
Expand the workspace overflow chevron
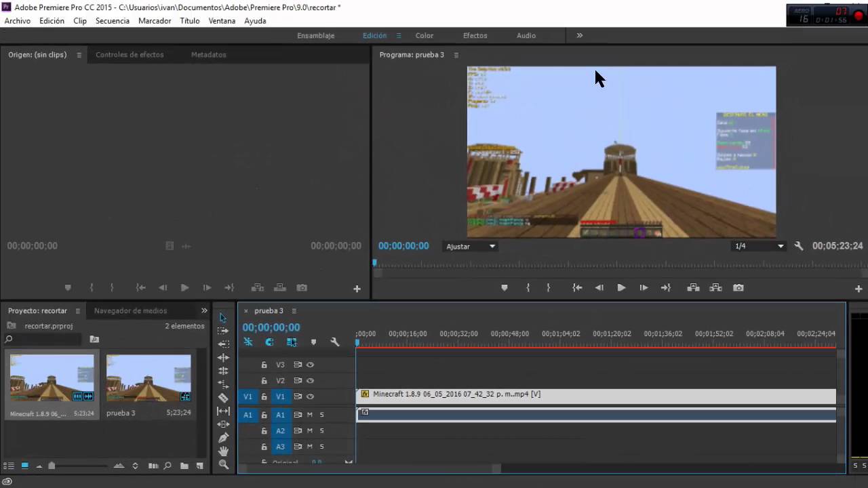pyautogui.click(x=579, y=35)
